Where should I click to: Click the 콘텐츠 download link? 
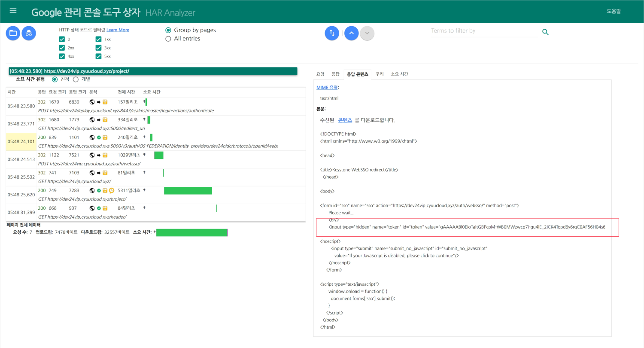pos(345,120)
